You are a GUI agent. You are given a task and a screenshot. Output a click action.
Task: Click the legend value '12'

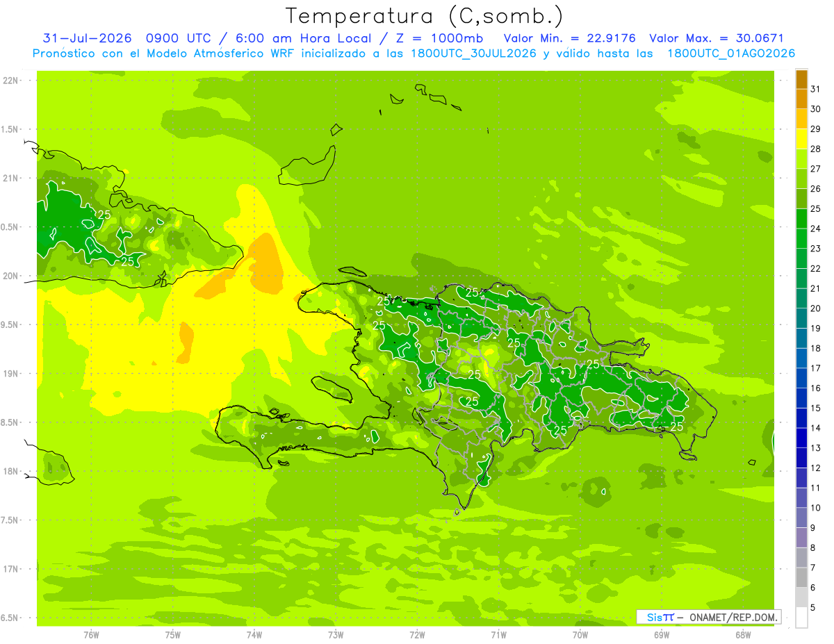(x=816, y=468)
